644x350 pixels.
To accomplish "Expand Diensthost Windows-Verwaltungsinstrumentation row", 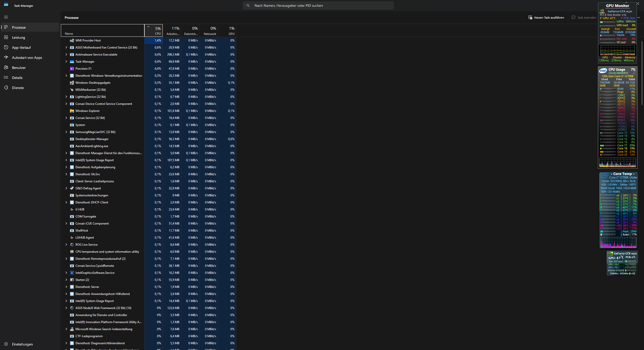I will tap(66, 75).
